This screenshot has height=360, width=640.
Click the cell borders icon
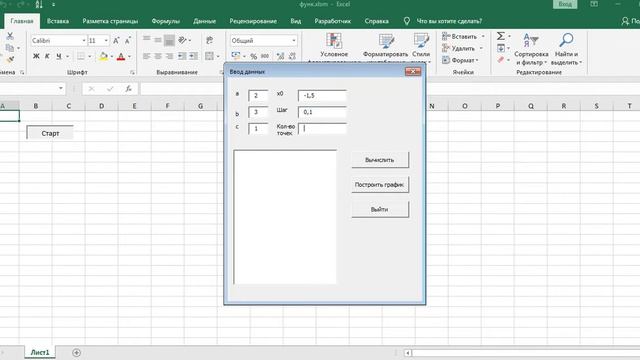81,56
